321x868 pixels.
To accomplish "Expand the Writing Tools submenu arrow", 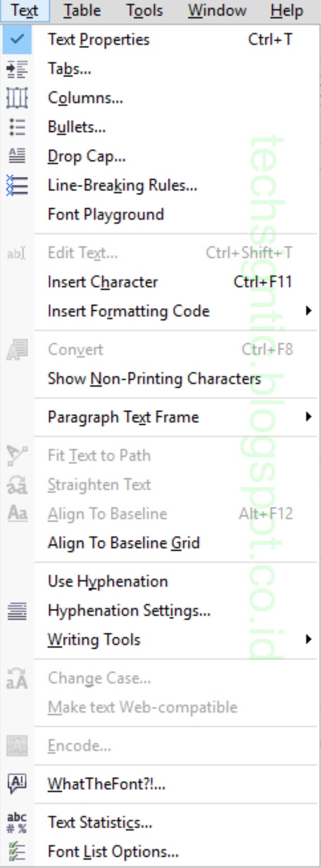I will coord(309,639).
